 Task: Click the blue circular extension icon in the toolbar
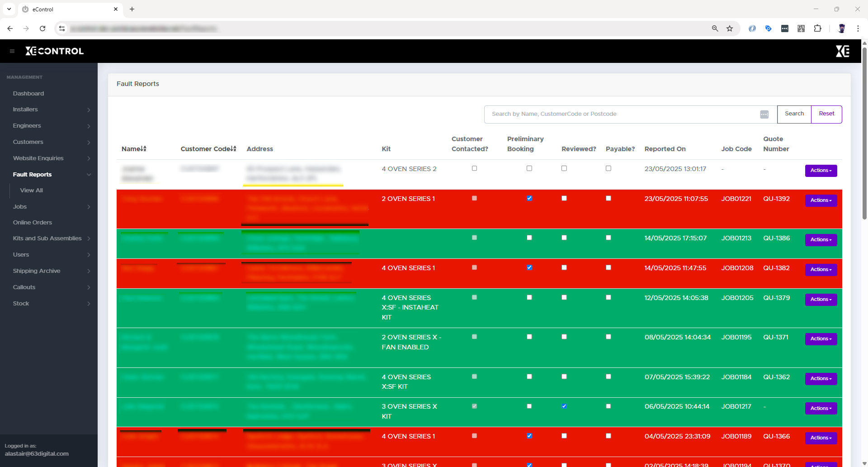pyautogui.click(x=752, y=29)
